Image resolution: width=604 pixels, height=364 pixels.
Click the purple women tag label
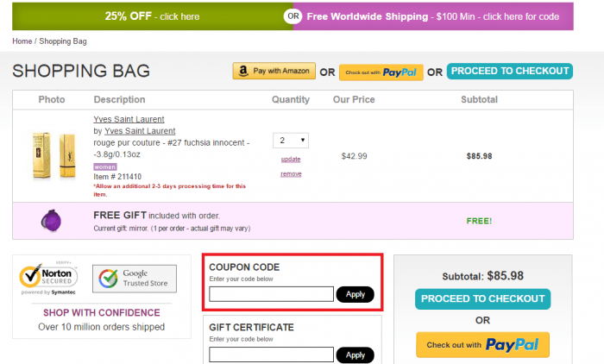[104, 166]
